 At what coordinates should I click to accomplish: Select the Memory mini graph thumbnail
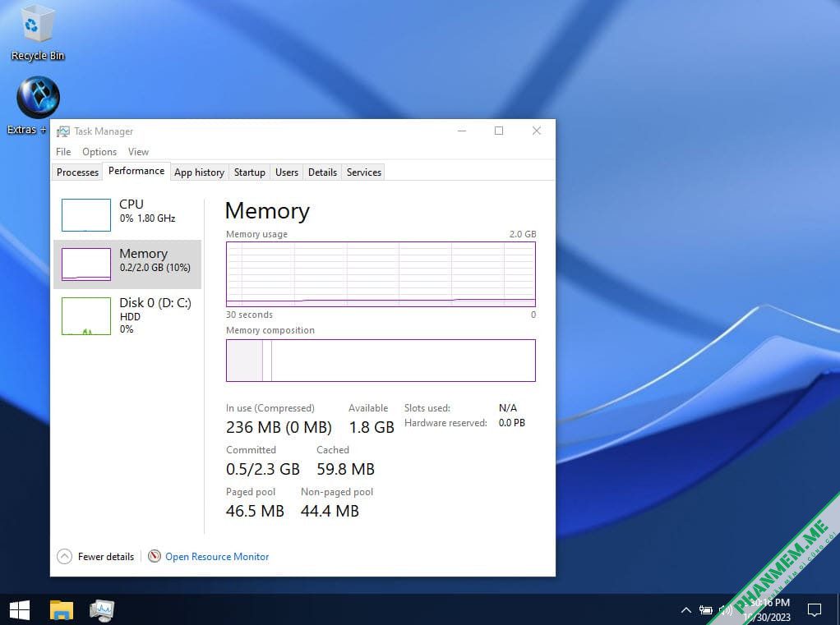pyautogui.click(x=86, y=264)
